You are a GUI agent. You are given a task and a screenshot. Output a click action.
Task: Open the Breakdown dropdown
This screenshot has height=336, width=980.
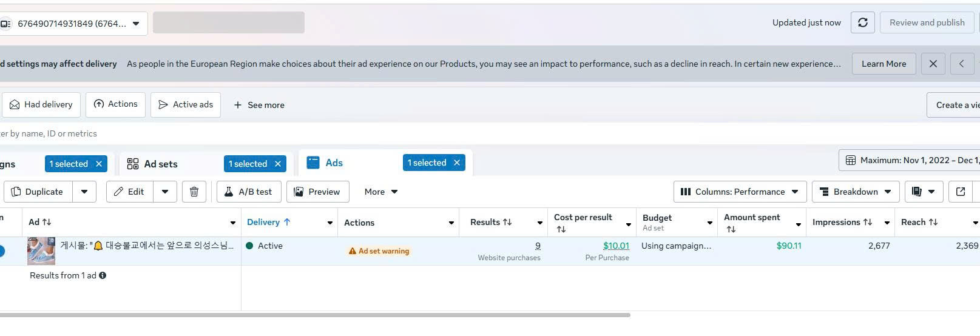(855, 192)
